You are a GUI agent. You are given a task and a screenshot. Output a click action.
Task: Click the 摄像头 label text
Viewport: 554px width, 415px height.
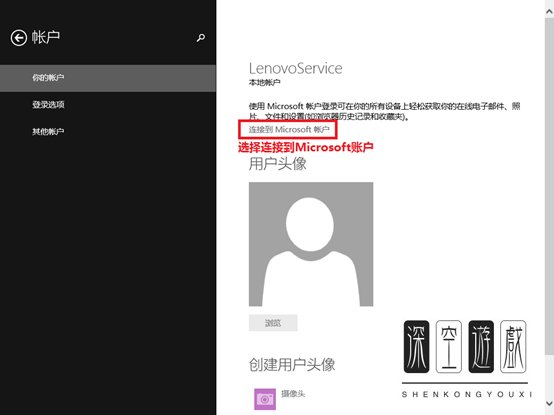293,393
